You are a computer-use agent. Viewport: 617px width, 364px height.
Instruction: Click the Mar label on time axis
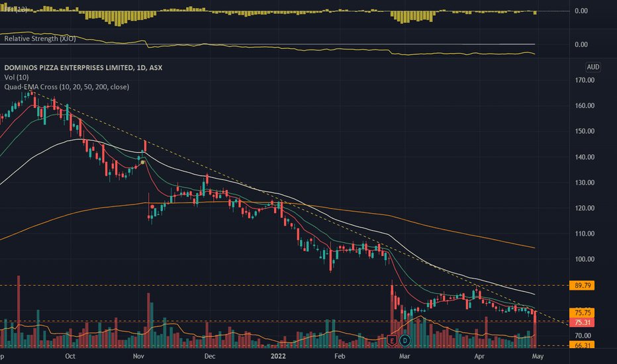click(x=404, y=356)
